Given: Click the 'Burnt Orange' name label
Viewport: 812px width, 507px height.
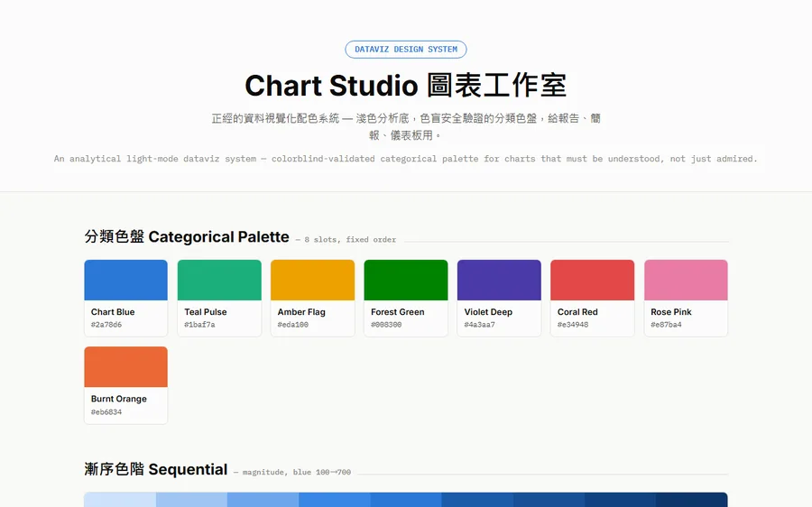Looking at the screenshot, I should (118, 399).
